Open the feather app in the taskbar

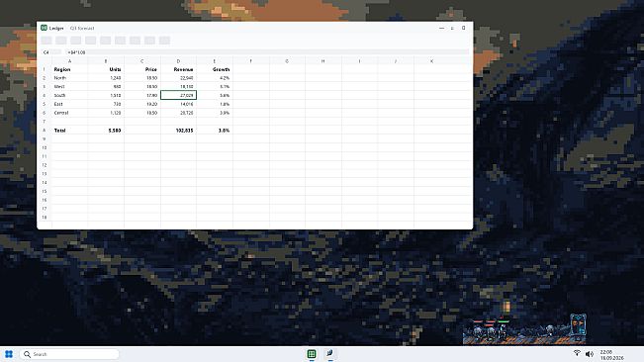[x=329, y=353]
